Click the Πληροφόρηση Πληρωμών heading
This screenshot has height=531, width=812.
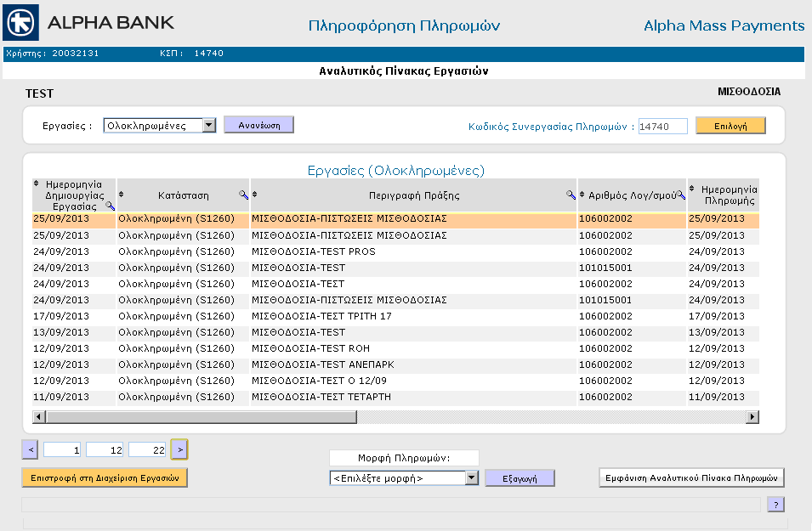tap(404, 25)
